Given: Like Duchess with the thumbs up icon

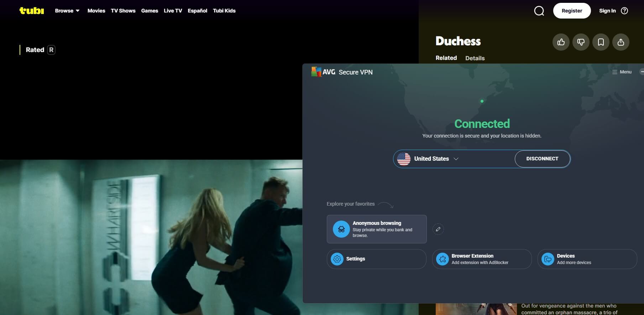Looking at the screenshot, I should coord(561,42).
